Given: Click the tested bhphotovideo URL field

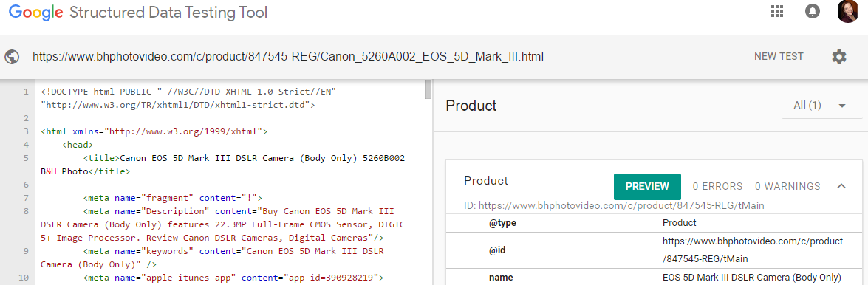Looking at the screenshot, I should (x=288, y=56).
